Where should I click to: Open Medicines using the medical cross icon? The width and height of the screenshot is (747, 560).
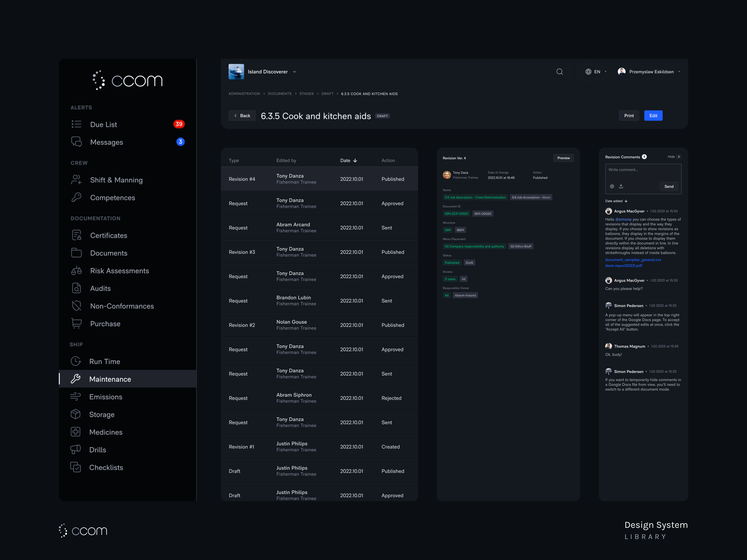pos(76,432)
